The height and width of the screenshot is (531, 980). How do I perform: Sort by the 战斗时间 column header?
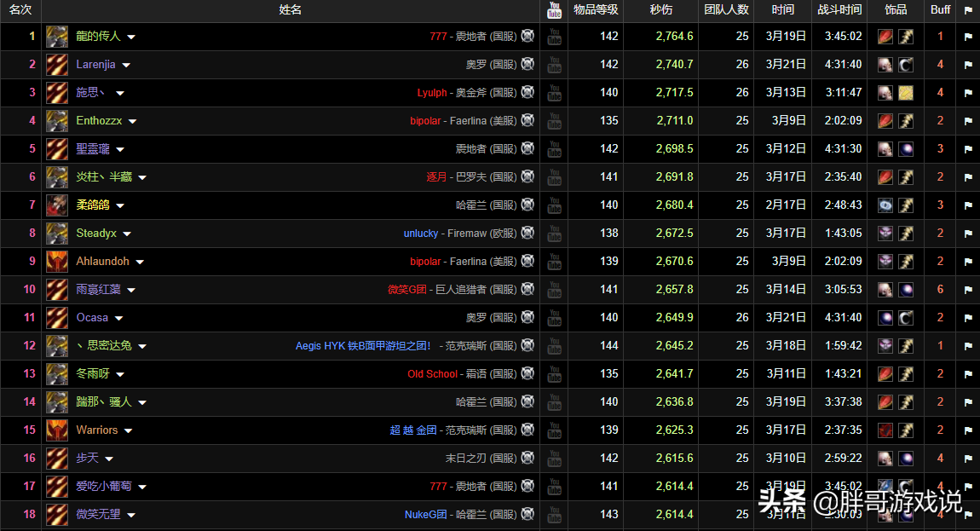(839, 10)
